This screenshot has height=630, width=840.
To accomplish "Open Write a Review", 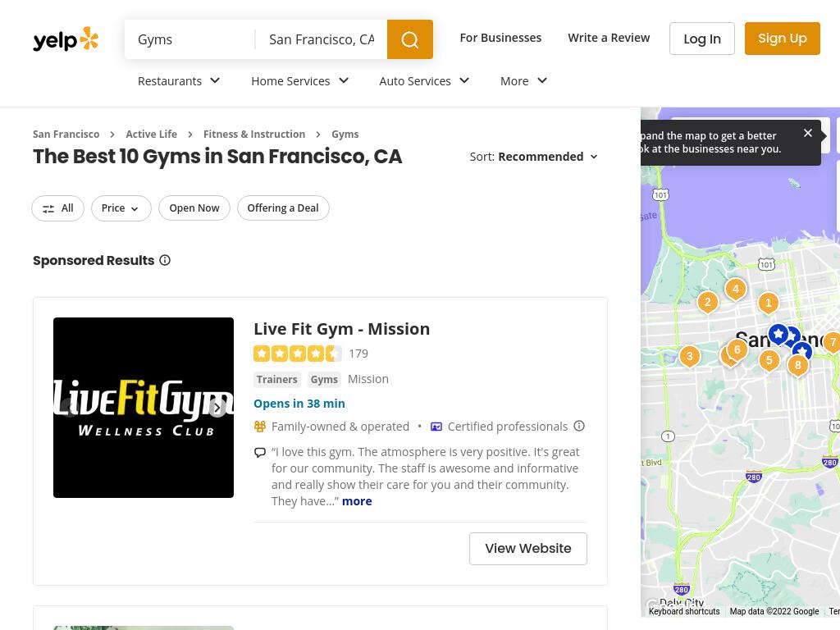I will (609, 38).
